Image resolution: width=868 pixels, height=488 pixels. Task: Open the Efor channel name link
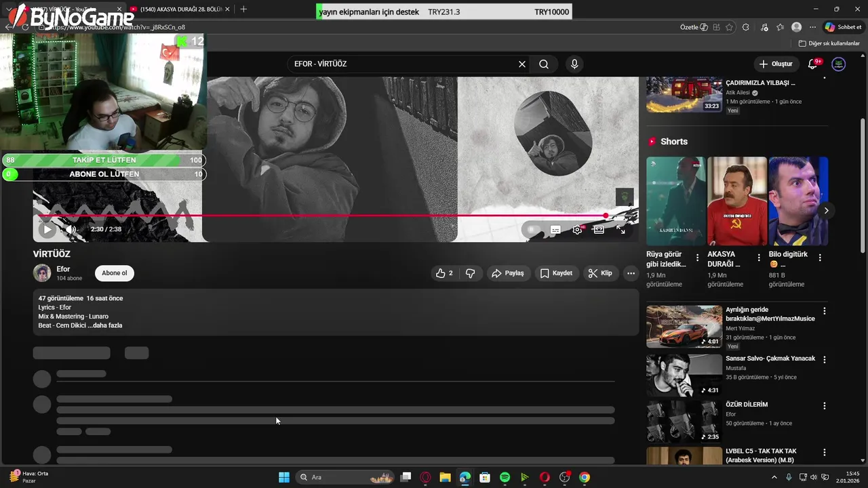tap(63, 269)
